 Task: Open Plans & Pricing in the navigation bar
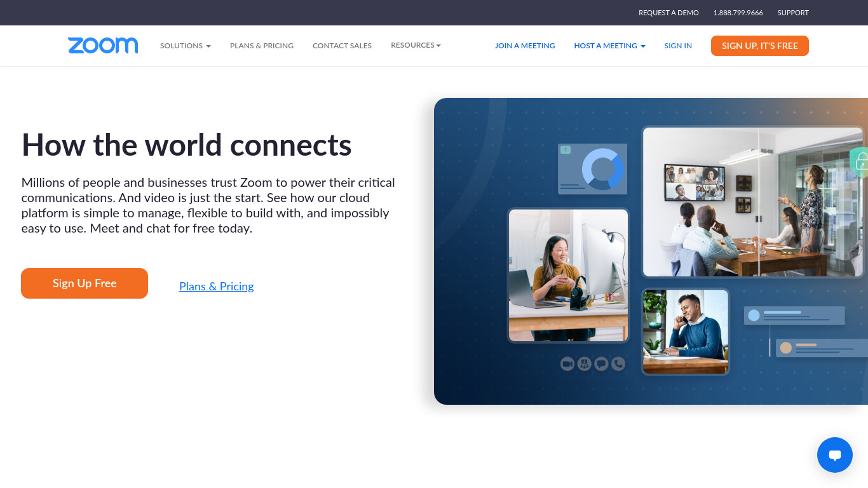[262, 46]
